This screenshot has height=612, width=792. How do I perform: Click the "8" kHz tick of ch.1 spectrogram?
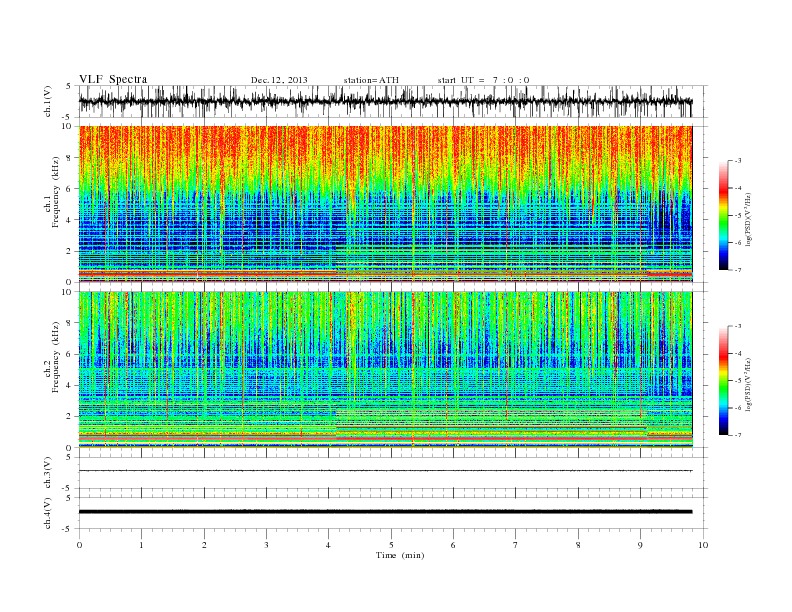coord(69,158)
